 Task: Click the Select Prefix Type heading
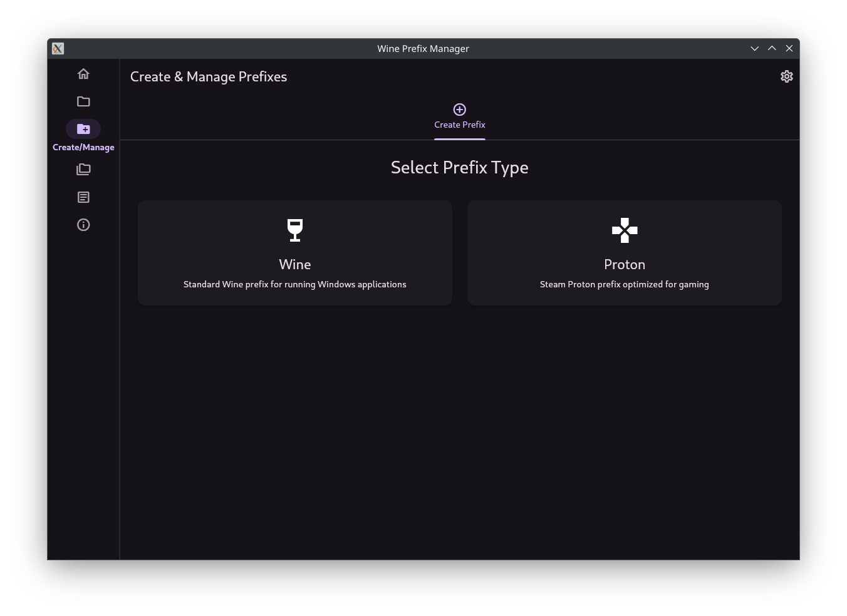click(x=460, y=168)
